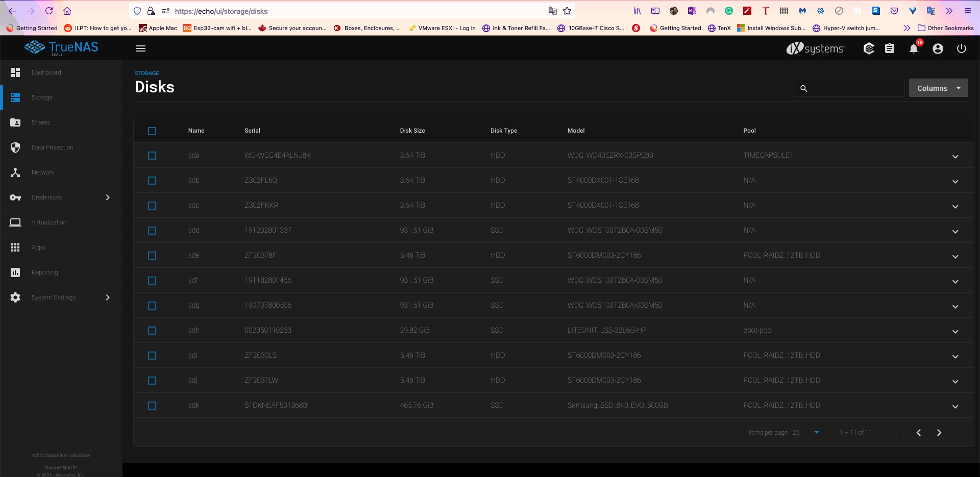Expand the sdg row details
This screenshot has height=477, width=980.
(955, 307)
